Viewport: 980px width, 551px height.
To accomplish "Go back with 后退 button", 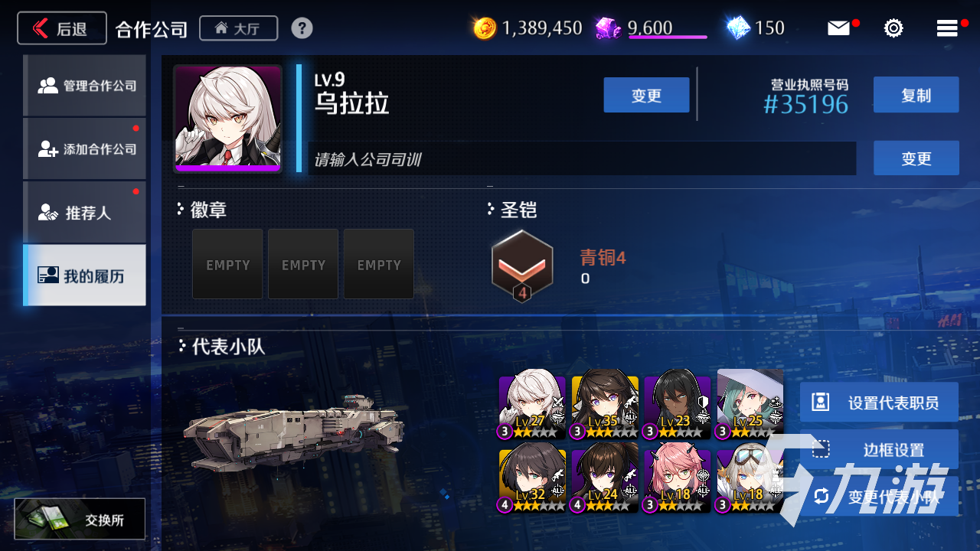I will tap(62, 28).
